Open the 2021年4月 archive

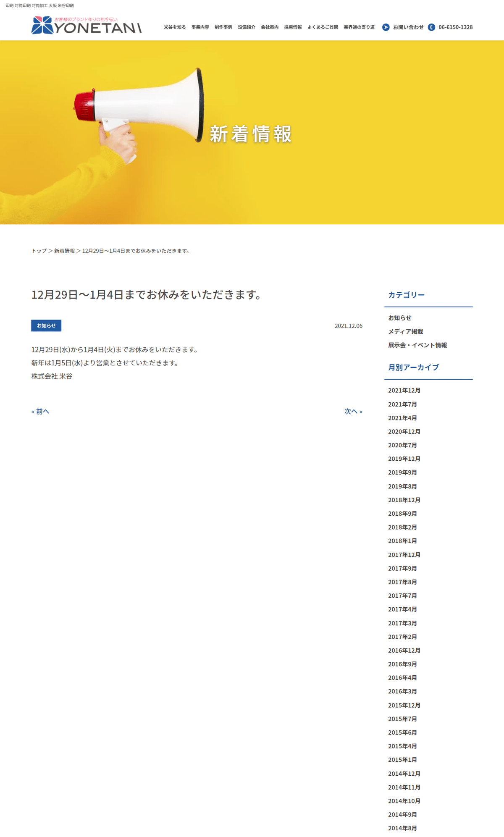[402, 418]
